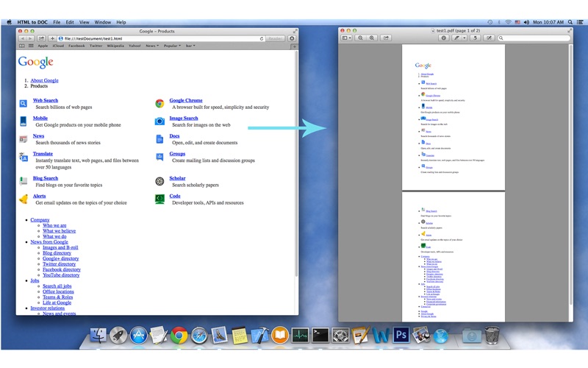Open the Edit menu
The width and height of the screenshot is (588, 368).
[70, 22]
